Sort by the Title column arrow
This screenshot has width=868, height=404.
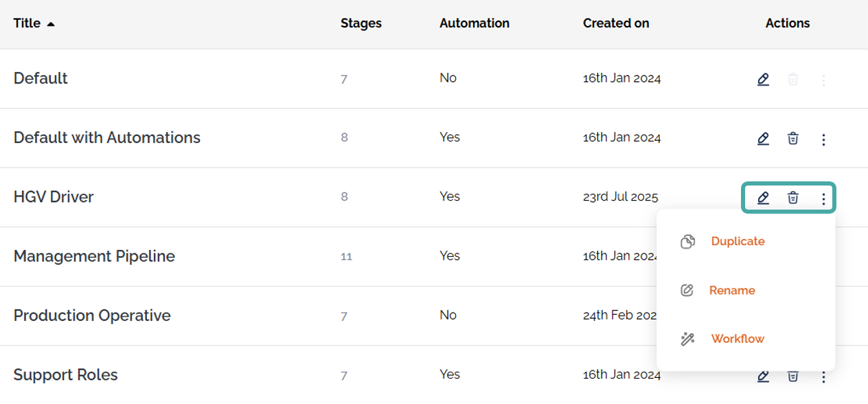[x=51, y=24]
